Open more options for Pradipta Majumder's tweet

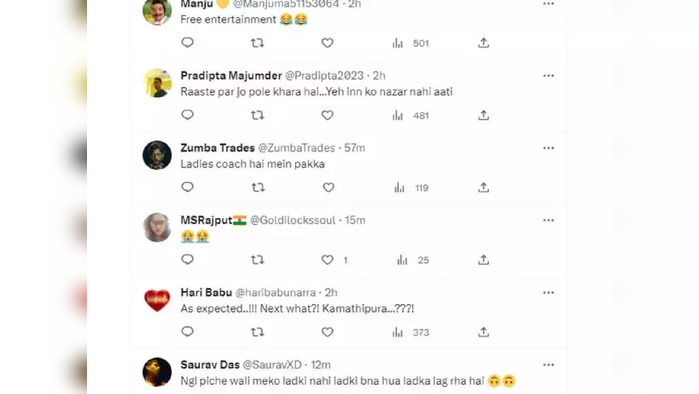tap(548, 76)
